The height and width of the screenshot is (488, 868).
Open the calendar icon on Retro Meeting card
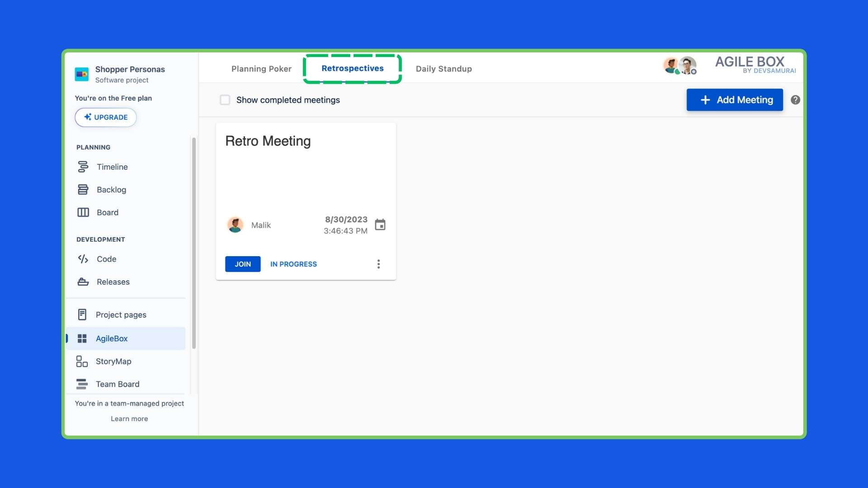pyautogui.click(x=380, y=225)
